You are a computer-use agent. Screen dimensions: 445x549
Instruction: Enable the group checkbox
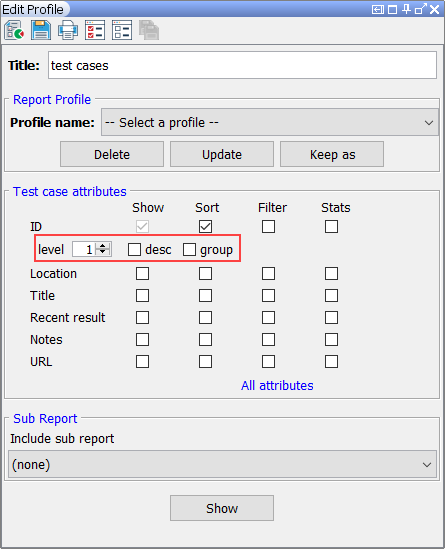pyautogui.click(x=189, y=250)
